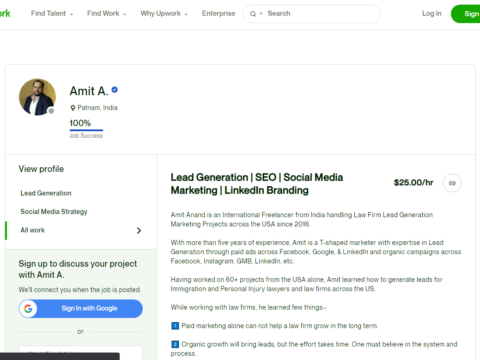Click the location pin icon by Patnam
Screen dimensions: 480x360
pos(73,108)
